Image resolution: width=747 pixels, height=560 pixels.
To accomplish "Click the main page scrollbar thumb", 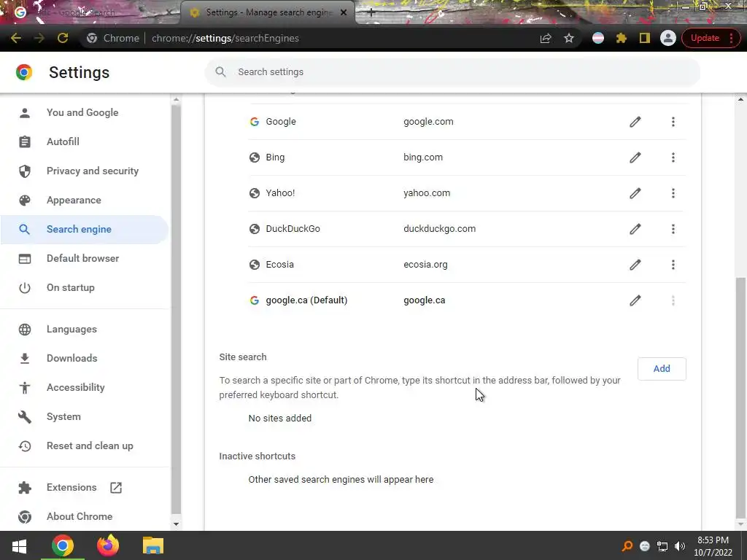I will 741,397.
